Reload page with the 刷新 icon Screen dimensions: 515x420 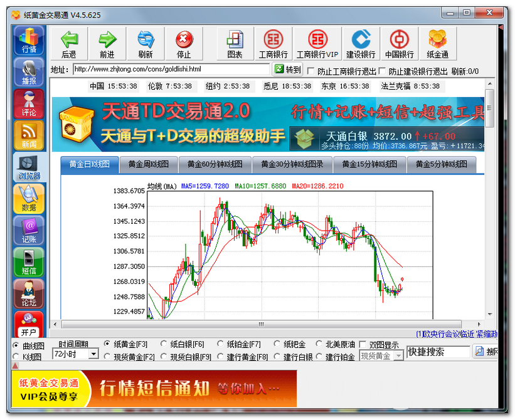click(x=146, y=44)
